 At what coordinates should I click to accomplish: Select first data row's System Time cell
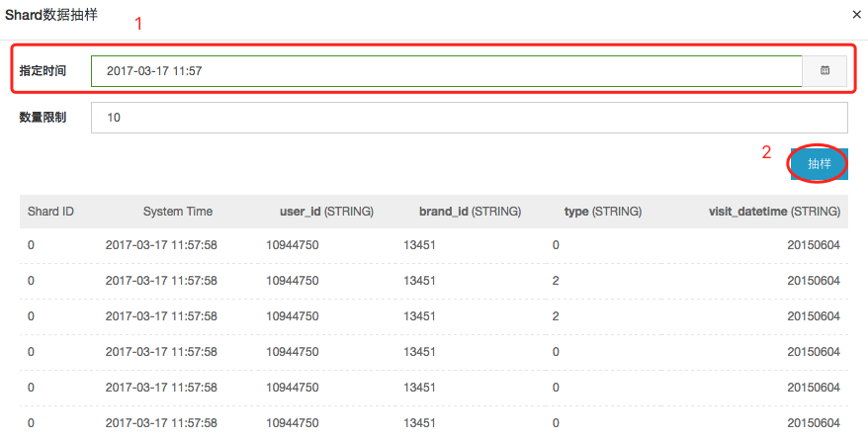(161, 245)
